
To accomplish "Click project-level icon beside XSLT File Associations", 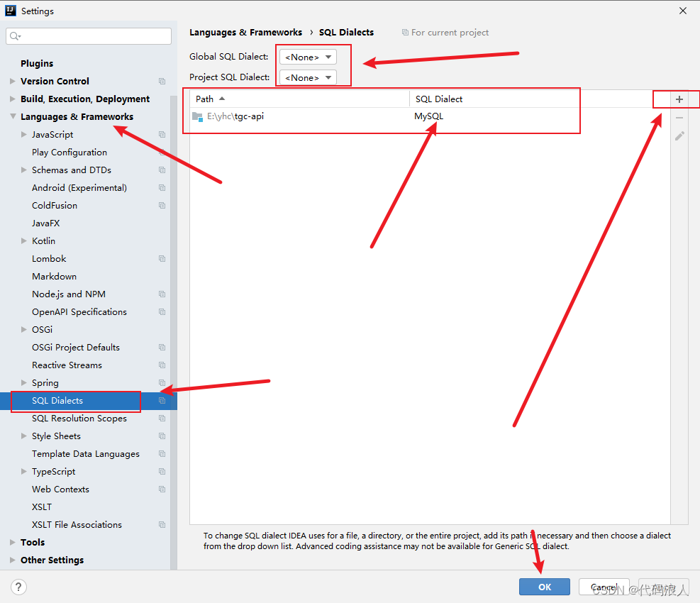I will click(162, 525).
